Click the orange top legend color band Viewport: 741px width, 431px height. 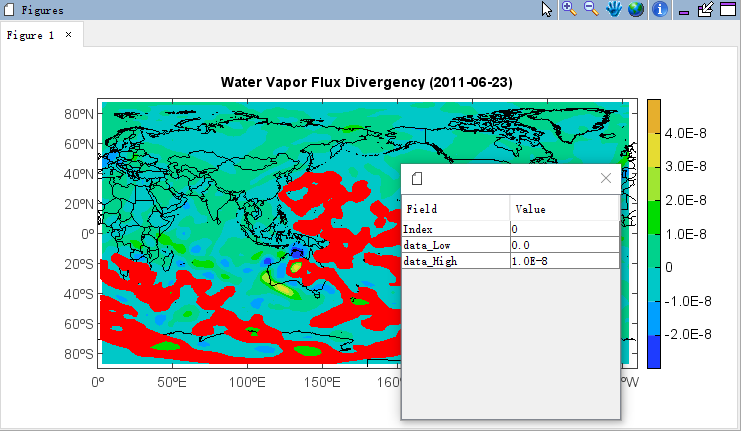click(x=654, y=116)
